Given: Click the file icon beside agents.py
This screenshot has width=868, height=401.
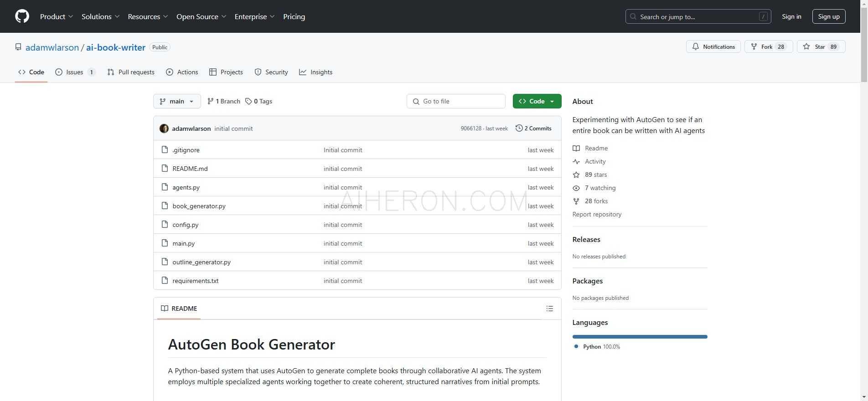Looking at the screenshot, I should [165, 187].
